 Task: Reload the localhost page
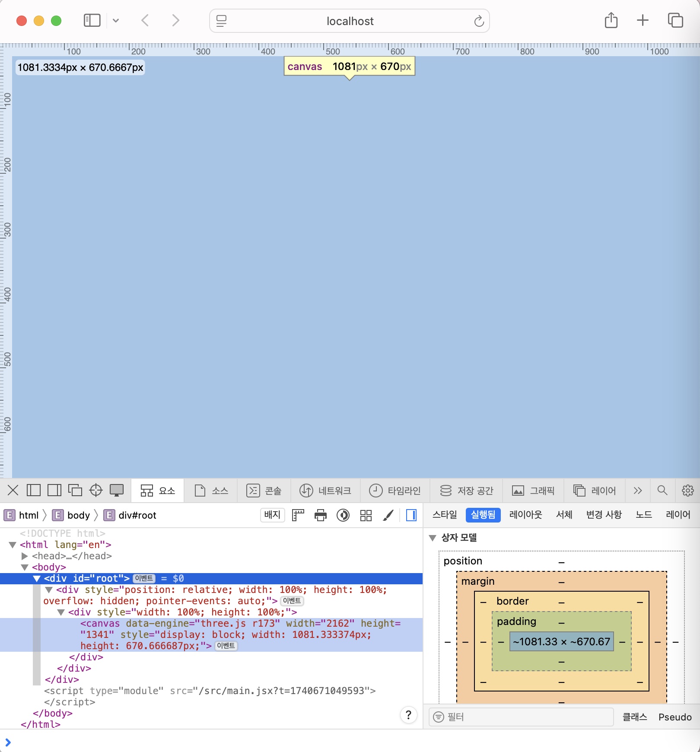pyautogui.click(x=479, y=21)
